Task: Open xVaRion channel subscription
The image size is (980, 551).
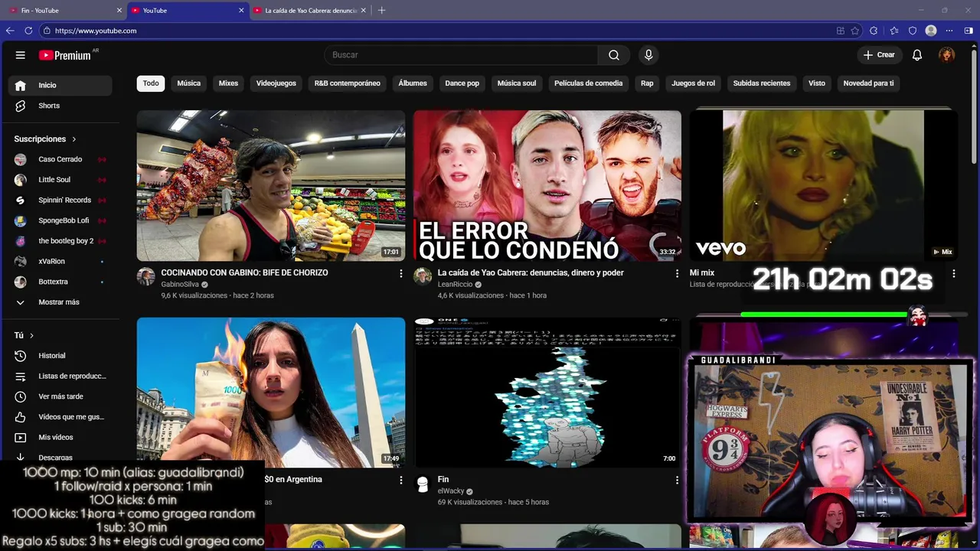Action: coord(60,261)
